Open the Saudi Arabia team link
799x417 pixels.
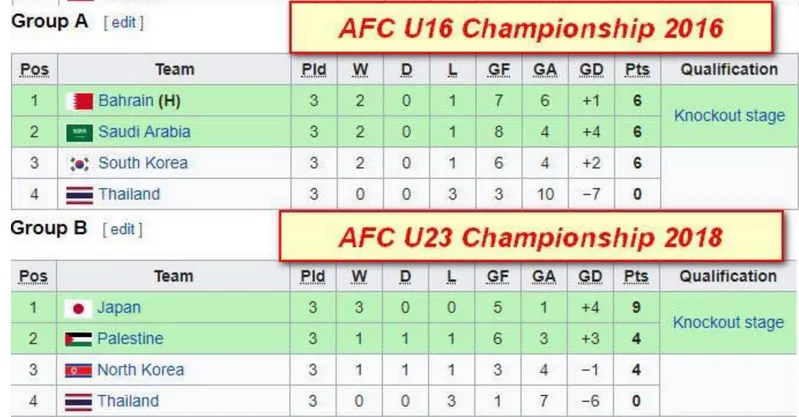[x=144, y=132]
